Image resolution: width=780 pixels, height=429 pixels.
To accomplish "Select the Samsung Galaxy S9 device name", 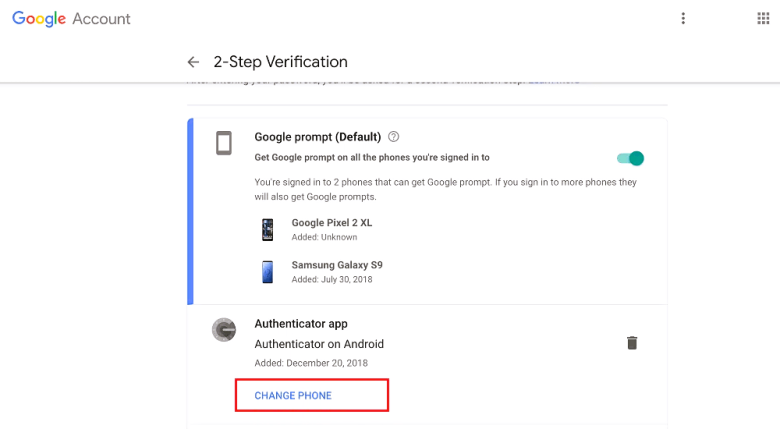I will (x=337, y=265).
